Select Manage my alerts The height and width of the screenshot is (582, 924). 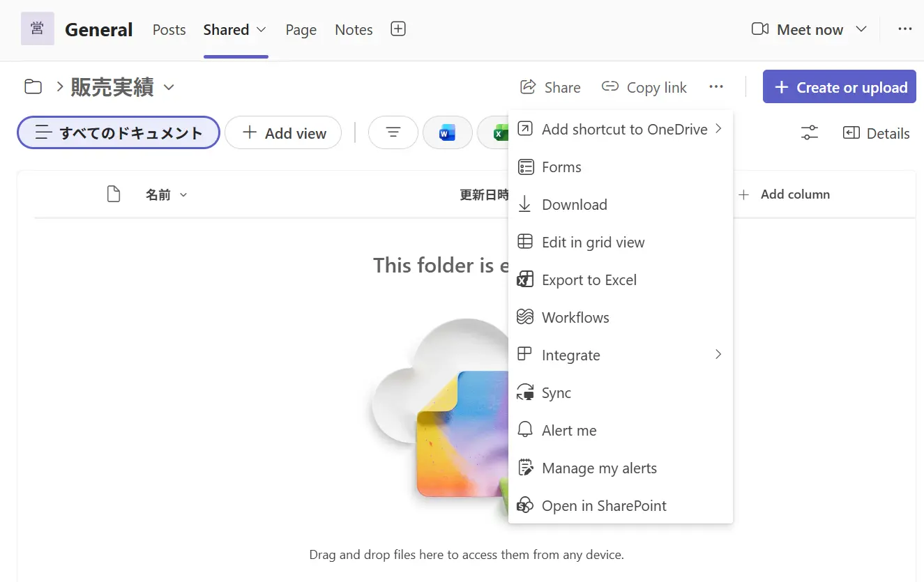pos(621,468)
